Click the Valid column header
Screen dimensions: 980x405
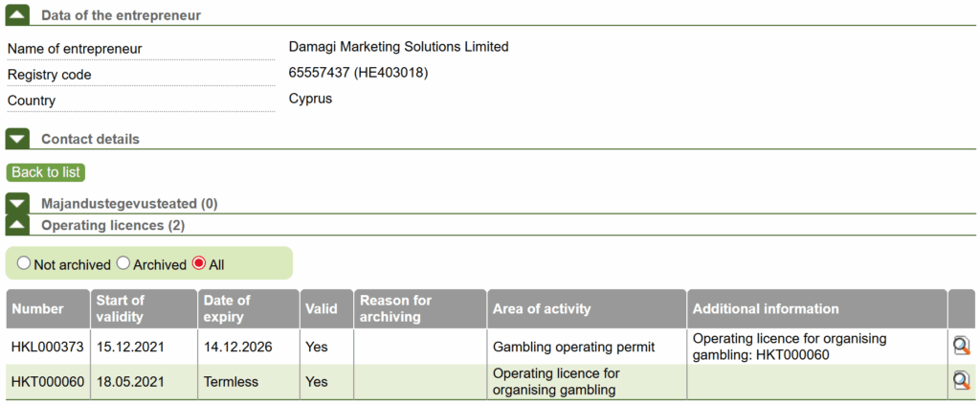[322, 308]
